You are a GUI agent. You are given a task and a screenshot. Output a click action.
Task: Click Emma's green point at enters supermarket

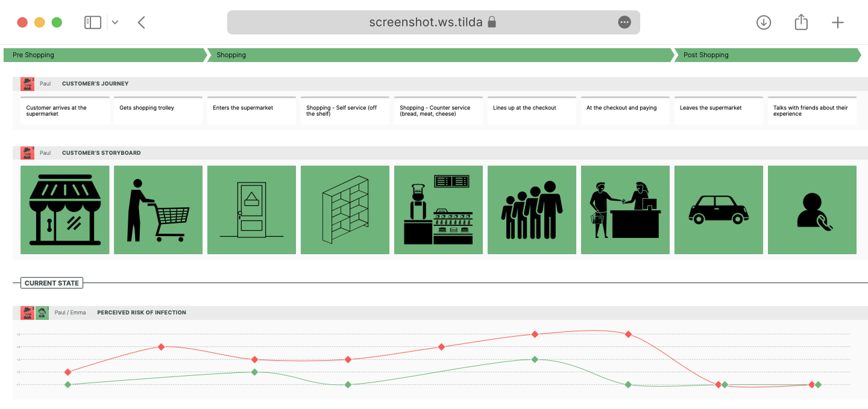tap(254, 372)
